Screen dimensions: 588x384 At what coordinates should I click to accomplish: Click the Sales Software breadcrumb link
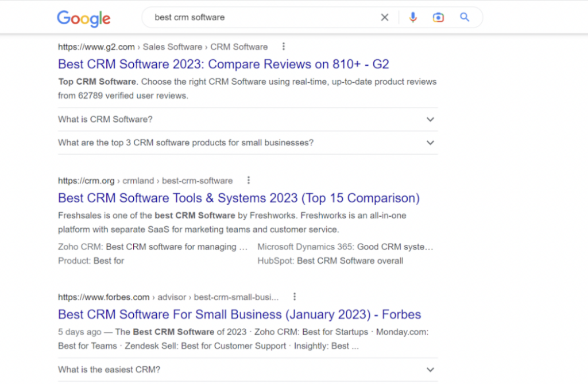[172, 47]
